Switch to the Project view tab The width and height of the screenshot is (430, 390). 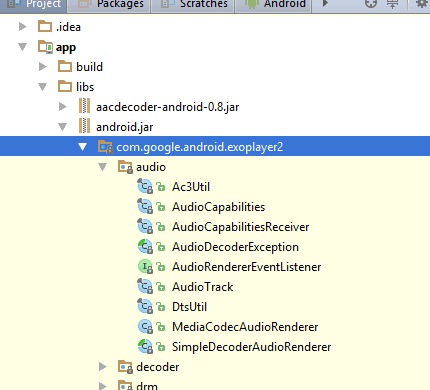tap(33, 5)
